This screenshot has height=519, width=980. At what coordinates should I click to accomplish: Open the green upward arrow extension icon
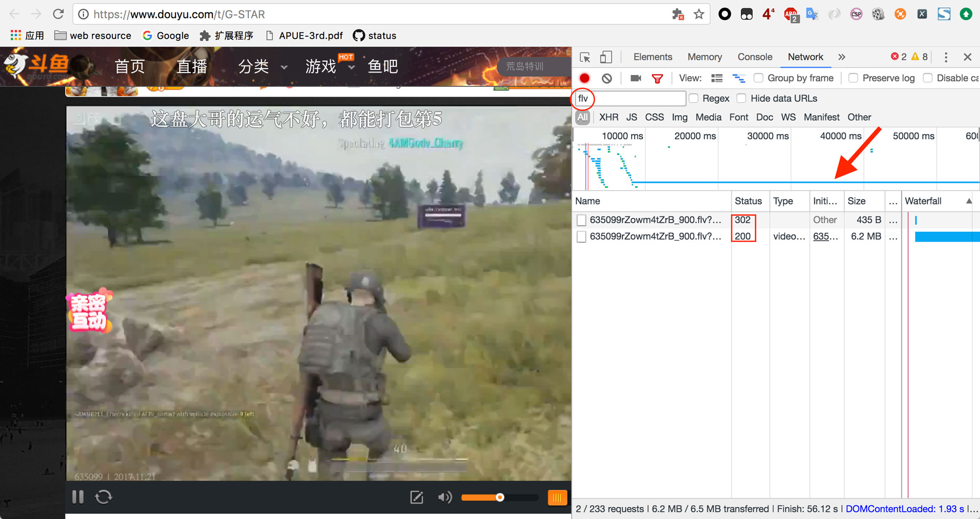pos(966,14)
